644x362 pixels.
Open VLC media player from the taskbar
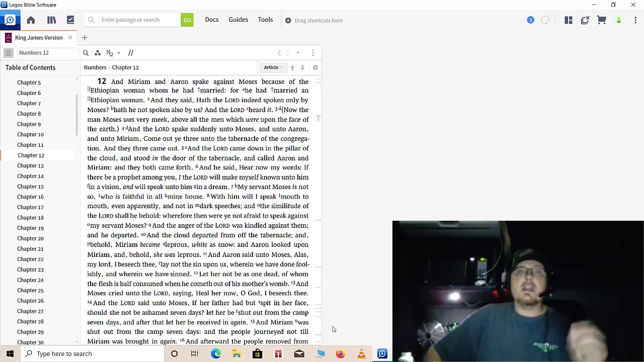coord(361,353)
